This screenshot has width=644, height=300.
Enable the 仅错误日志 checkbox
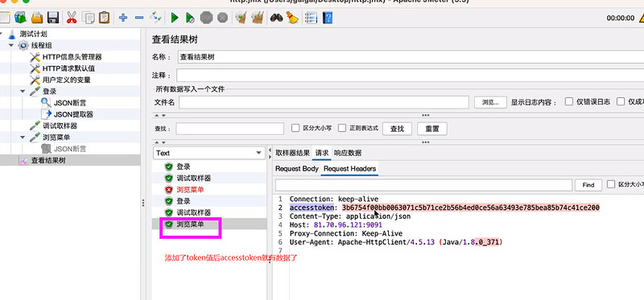tap(569, 102)
